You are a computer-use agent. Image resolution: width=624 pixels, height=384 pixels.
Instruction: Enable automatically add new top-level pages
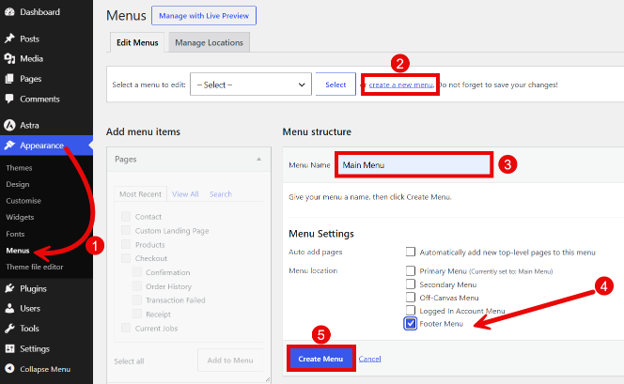coord(410,252)
